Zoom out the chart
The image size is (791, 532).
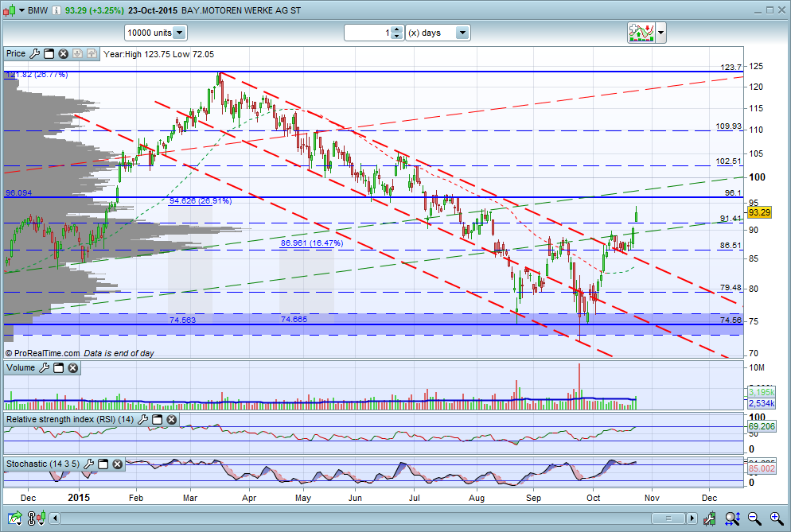pos(754,518)
